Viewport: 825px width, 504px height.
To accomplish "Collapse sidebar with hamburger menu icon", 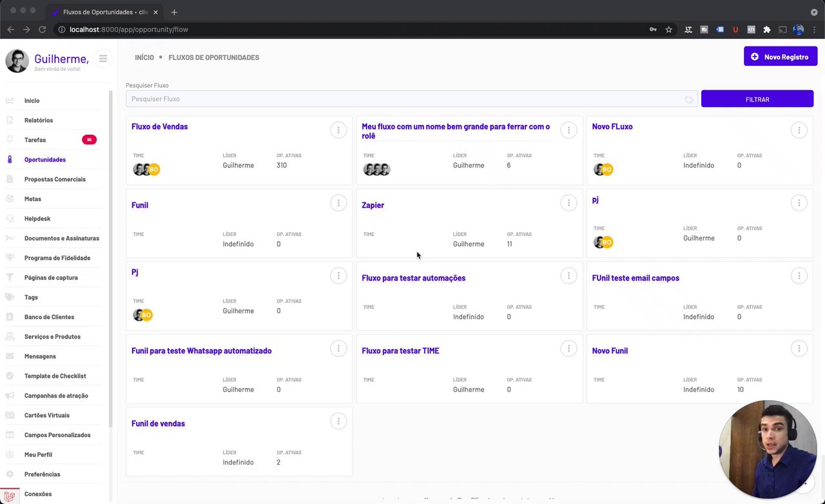I will [x=102, y=59].
